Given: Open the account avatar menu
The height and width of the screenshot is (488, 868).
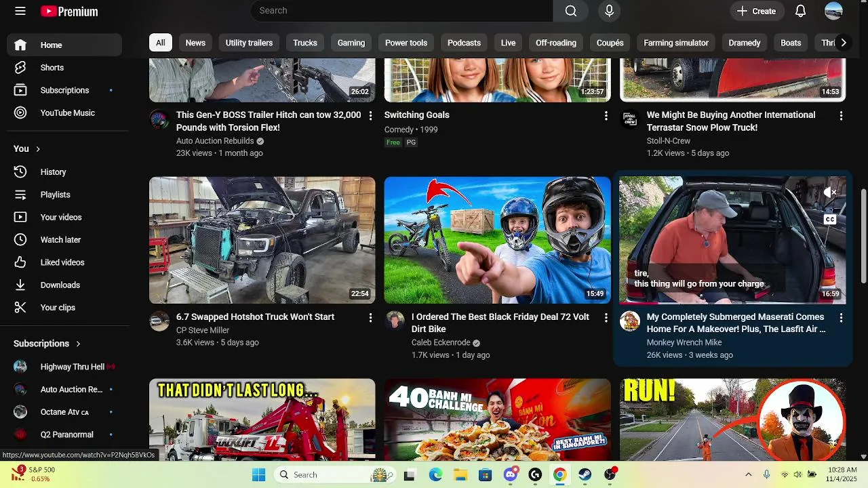Looking at the screenshot, I should [833, 11].
